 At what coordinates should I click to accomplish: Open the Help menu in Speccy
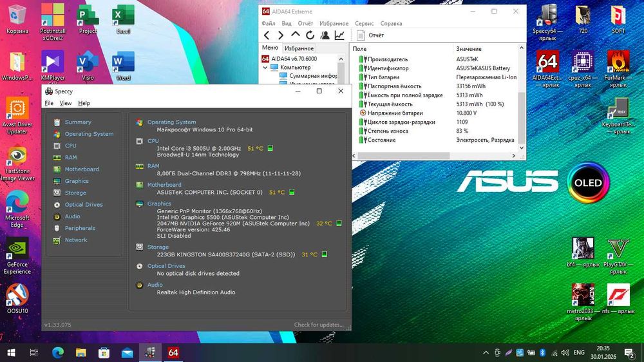pos(84,103)
